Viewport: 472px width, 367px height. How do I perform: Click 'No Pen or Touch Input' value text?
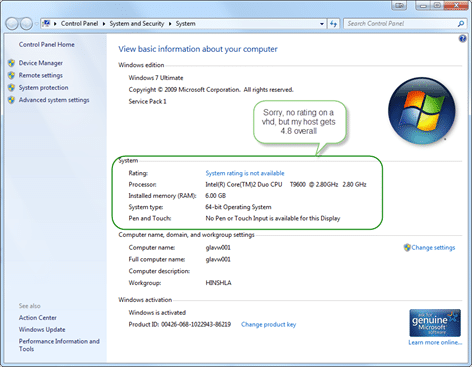click(x=273, y=218)
